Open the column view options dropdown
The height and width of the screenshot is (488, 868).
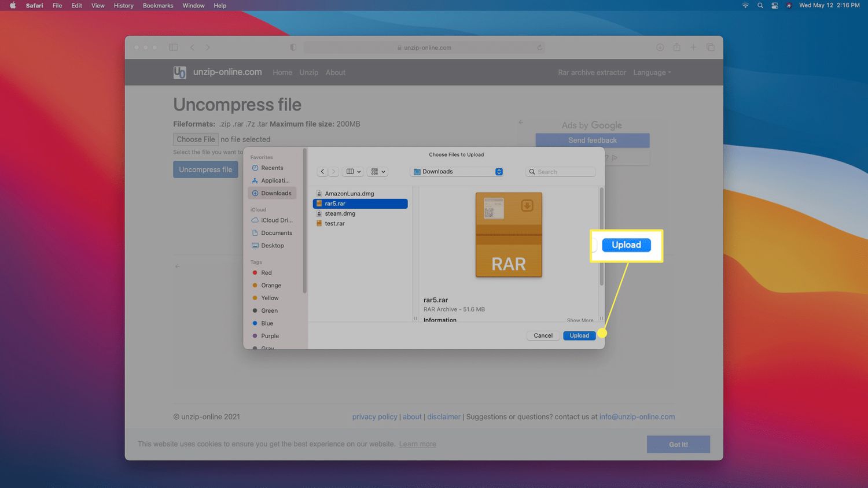click(353, 172)
